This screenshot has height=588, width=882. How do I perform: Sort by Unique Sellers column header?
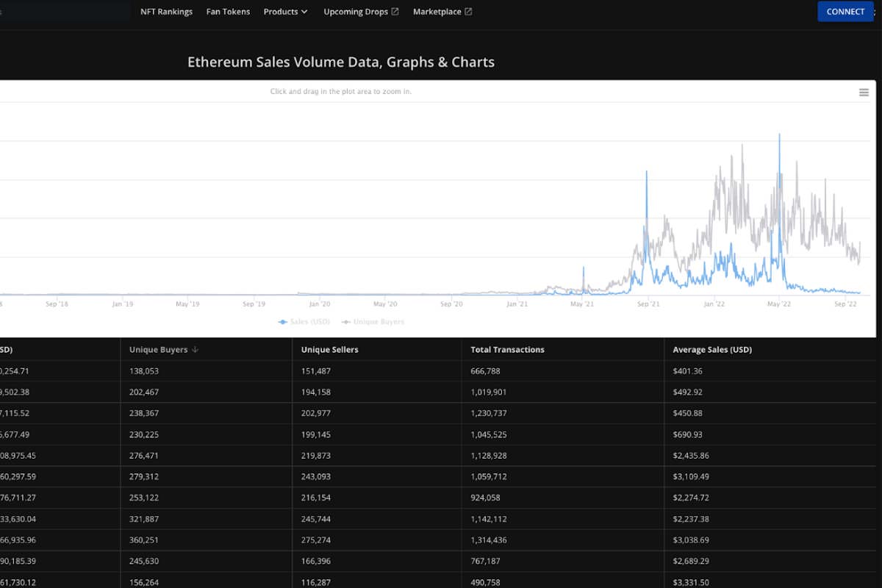pyautogui.click(x=329, y=350)
